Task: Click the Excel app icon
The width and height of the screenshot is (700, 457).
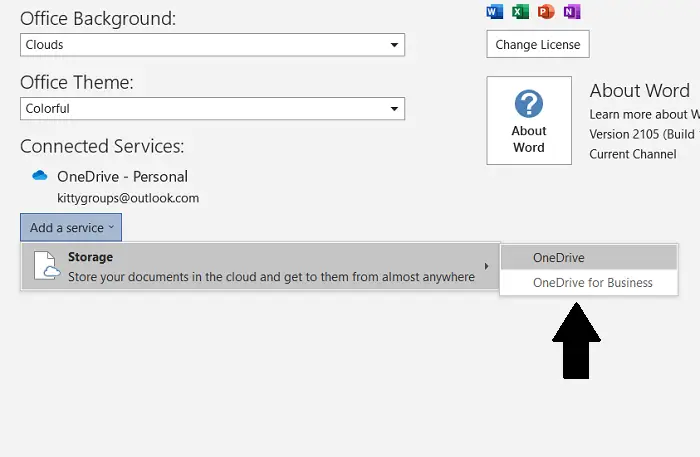Action: coord(520,11)
